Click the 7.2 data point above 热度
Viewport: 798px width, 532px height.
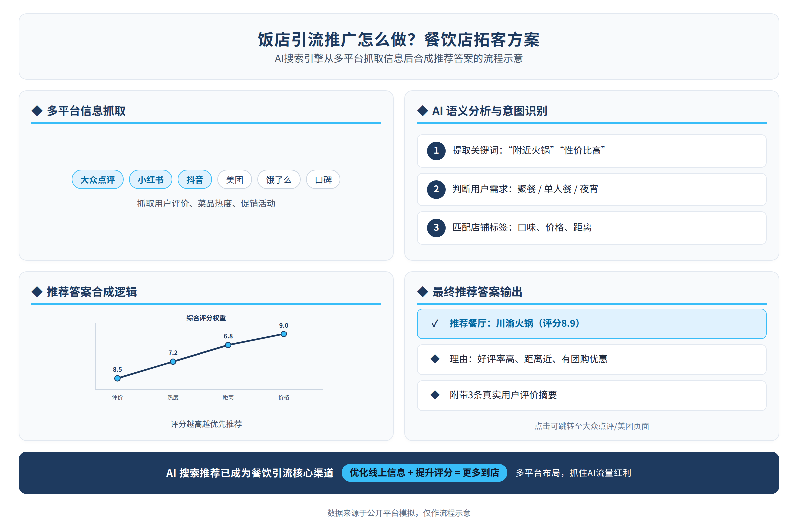[x=173, y=362]
